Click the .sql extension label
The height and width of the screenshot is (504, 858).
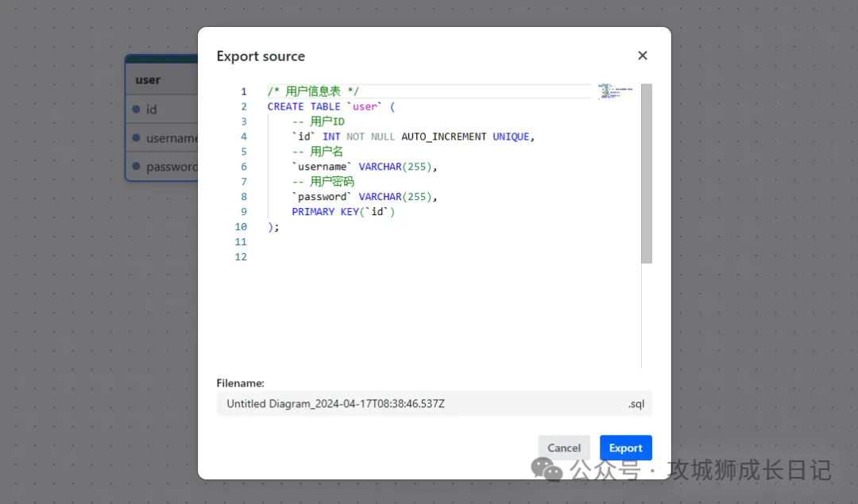(636, 403)
